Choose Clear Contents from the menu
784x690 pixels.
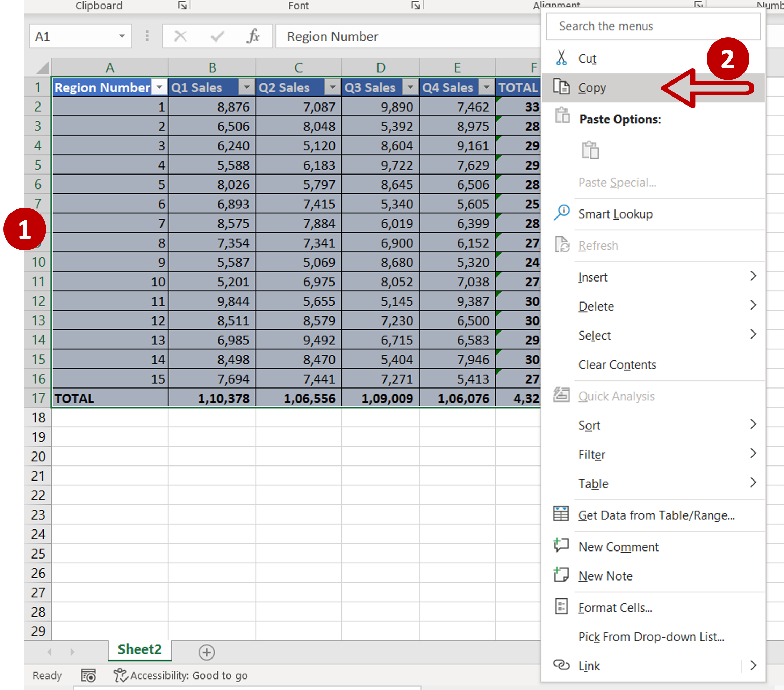(x=654, y=364)
